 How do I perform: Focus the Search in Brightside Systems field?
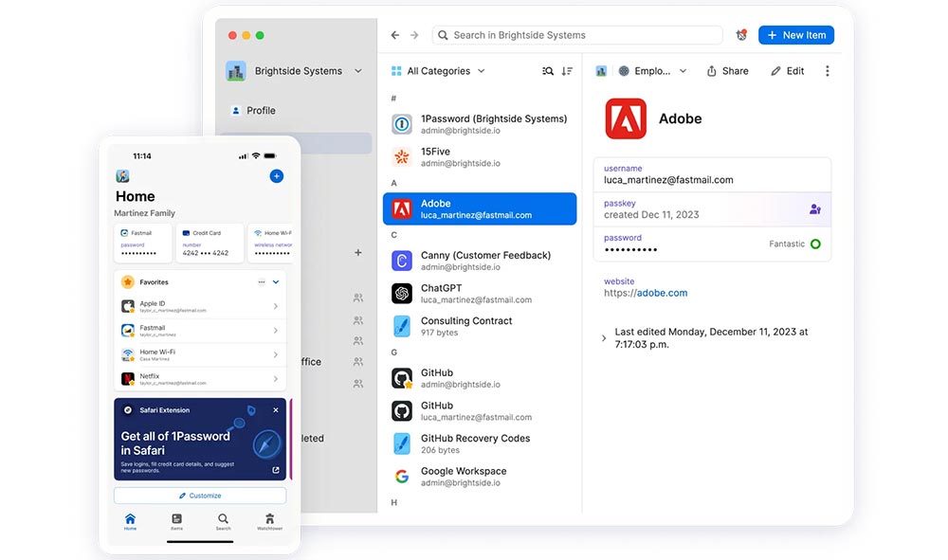pyautogui.click(x=577, y=35)
